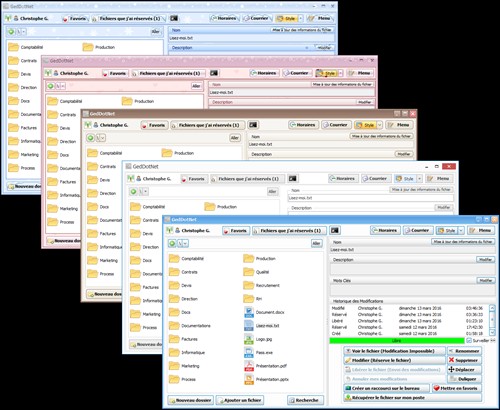Click the green back arrow in front blue window
Screen dimensions: 500x410
coord(172,243)
